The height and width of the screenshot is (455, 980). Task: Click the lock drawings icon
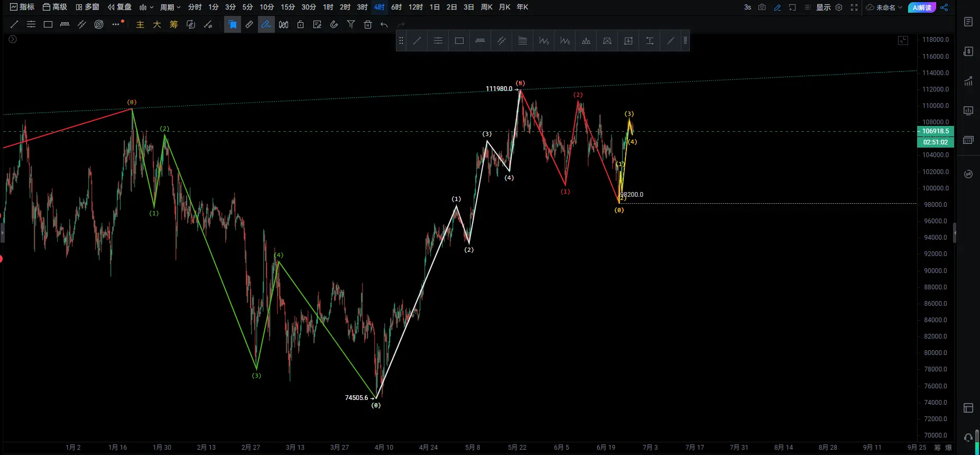click(300, 24)
